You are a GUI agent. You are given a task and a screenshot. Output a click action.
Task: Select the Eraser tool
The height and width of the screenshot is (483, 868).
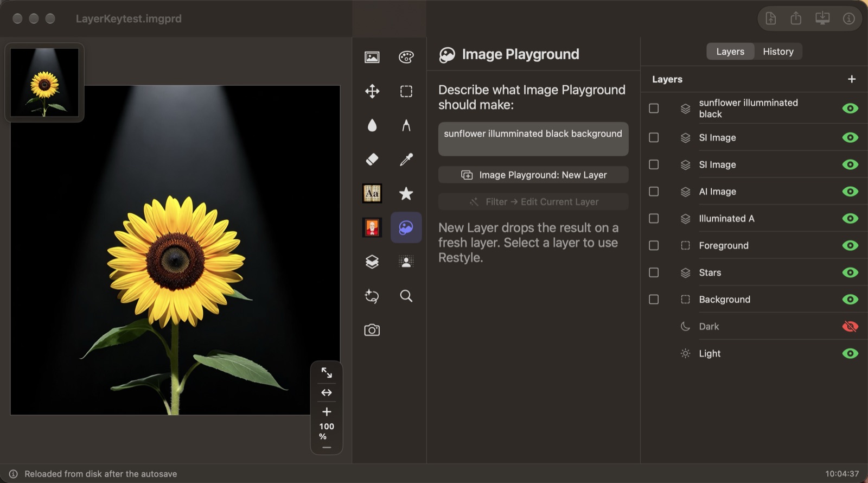click(372, 159)
